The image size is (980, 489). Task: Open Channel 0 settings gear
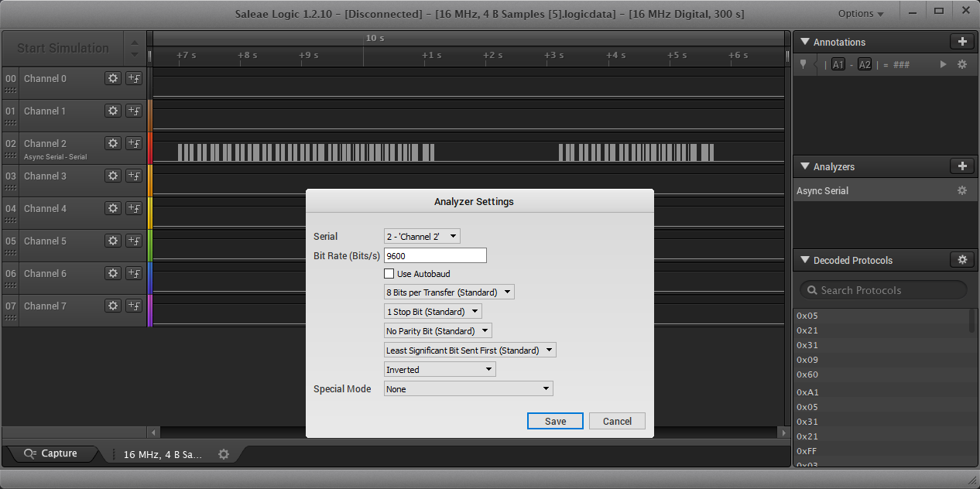[x=113, y=78]
